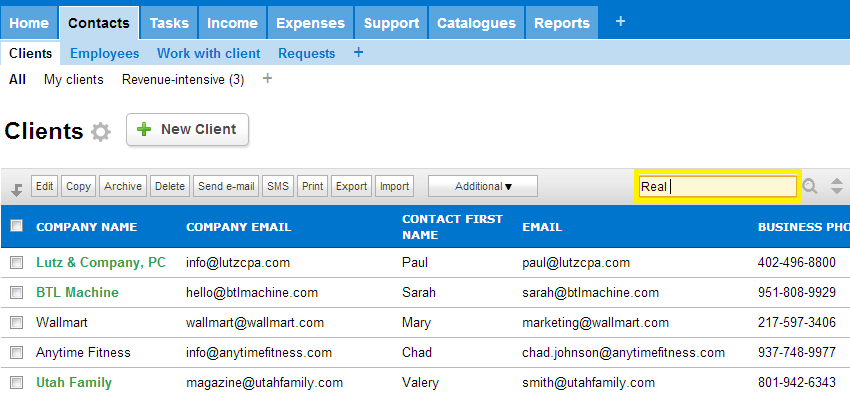Click info@anytimefitness.com company email
Screen dimensions: 850x395
click(259, 353)
